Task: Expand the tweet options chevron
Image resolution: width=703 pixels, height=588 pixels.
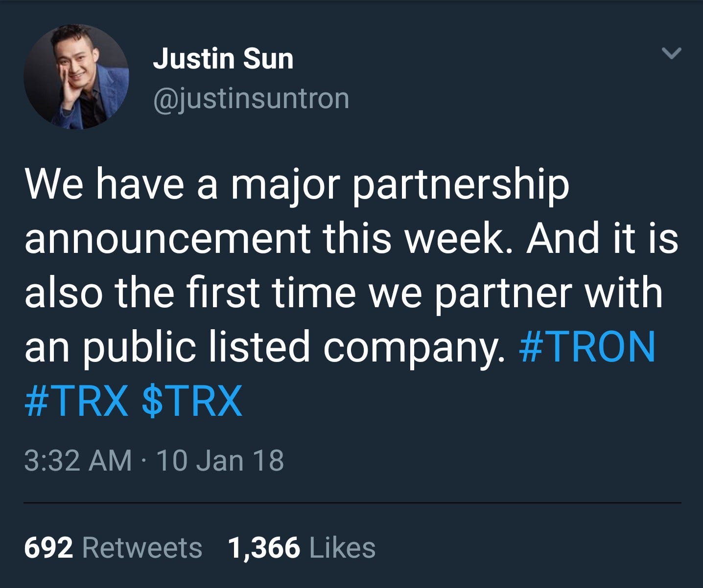Action: (x=671, y=53)
